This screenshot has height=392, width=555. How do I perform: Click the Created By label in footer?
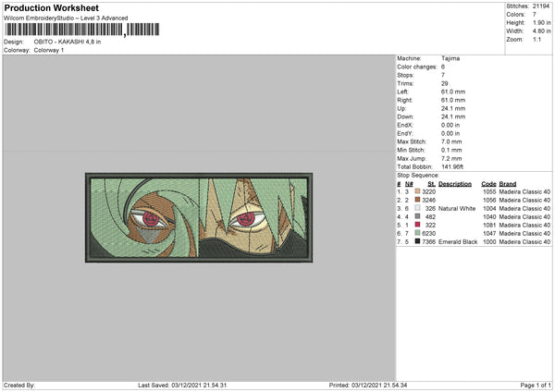[x=19, y=386]
